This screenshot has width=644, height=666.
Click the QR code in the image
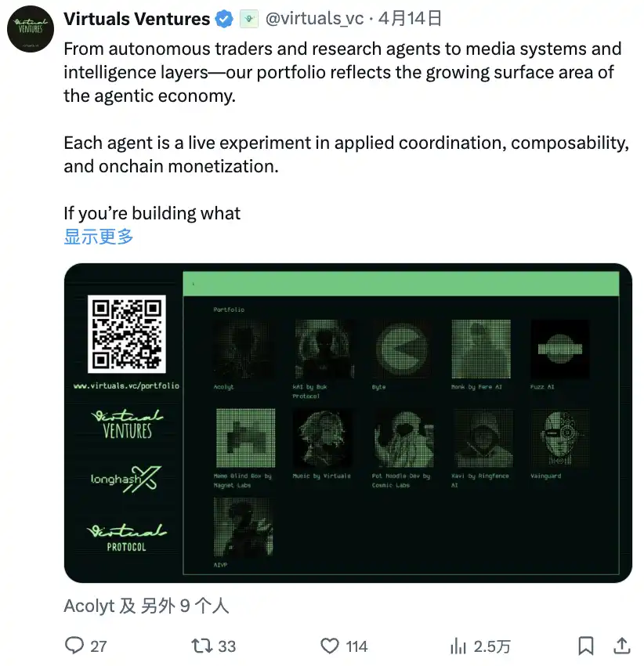(x=127, y=333)
